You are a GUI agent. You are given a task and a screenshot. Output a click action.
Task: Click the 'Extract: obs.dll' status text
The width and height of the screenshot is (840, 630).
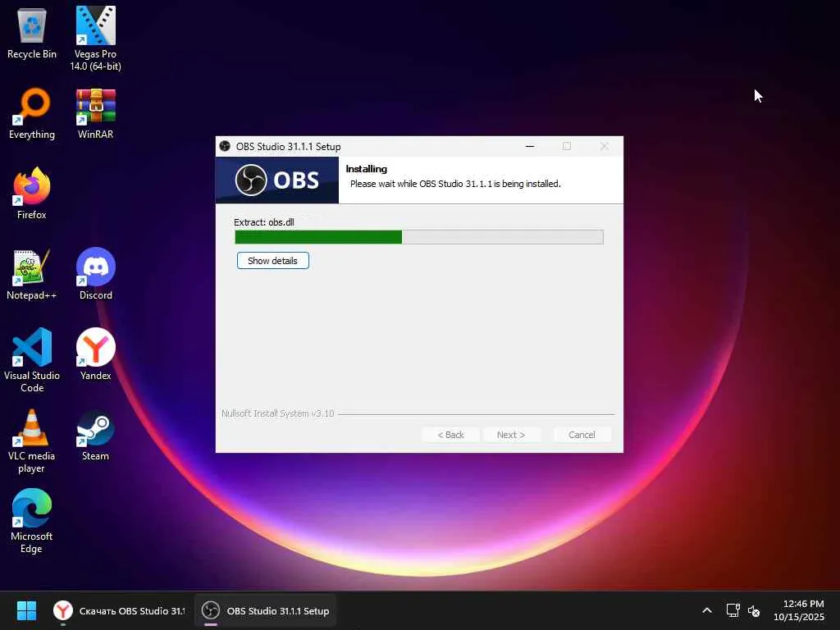click(x=264, y=222)
